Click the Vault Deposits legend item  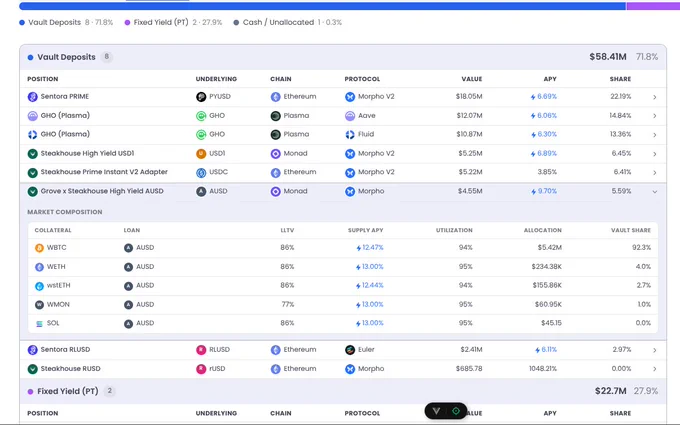click(x=66, y=22)
